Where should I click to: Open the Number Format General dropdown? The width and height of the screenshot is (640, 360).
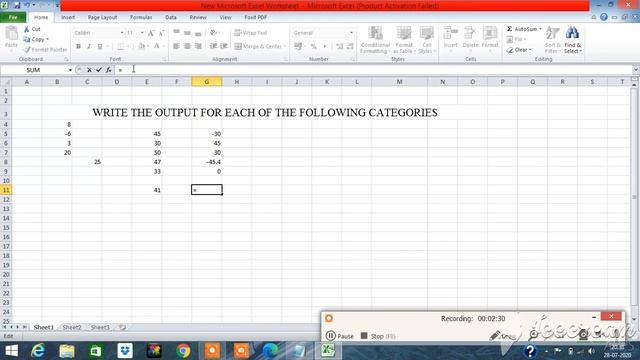coord(351,33)
